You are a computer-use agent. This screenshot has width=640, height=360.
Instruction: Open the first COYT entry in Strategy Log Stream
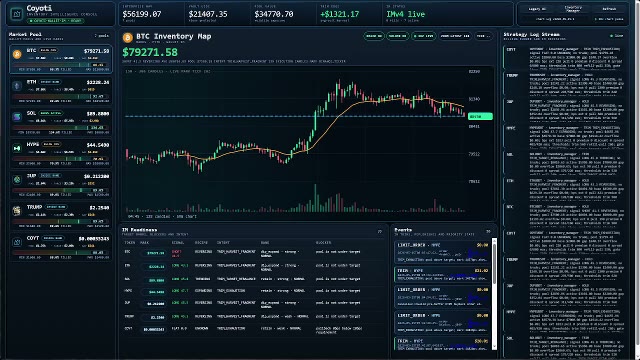coord(564,58)
